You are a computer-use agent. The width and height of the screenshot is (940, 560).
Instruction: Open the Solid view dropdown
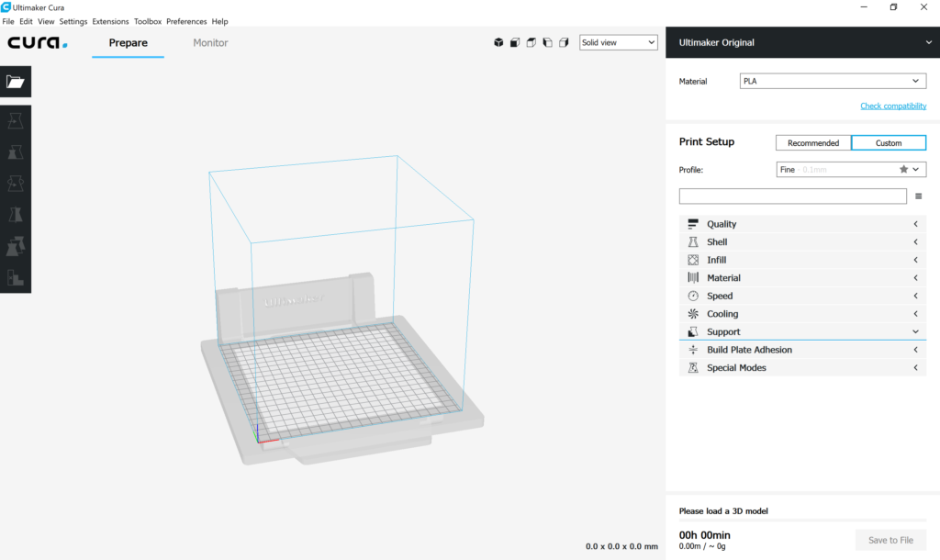(x=618, y=42)
